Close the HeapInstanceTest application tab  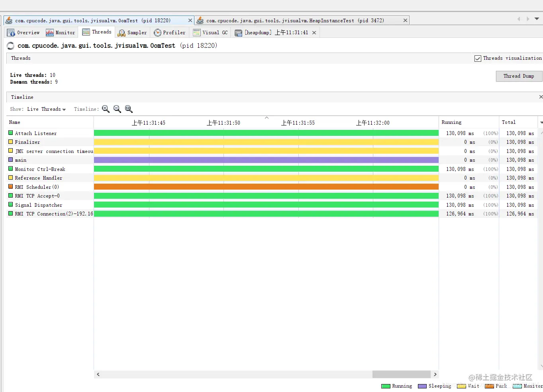pos(405,20)
